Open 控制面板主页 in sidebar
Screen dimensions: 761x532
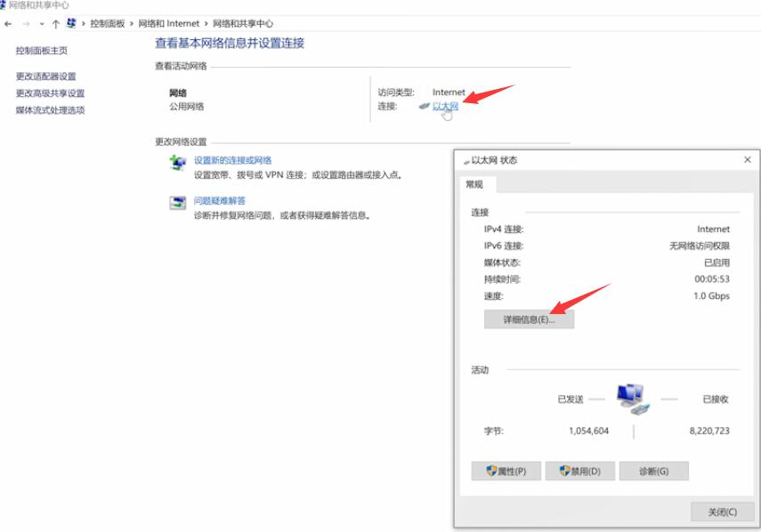[41, 51]
